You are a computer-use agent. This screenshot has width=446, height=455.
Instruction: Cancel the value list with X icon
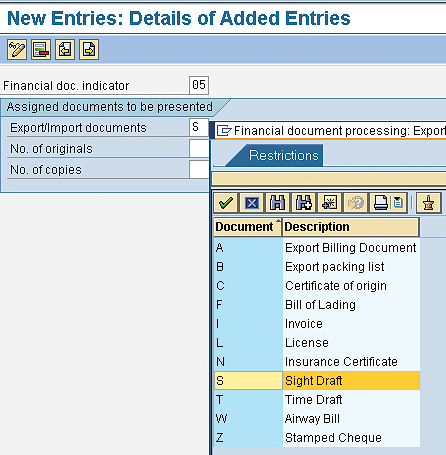(x=252, y=203)
